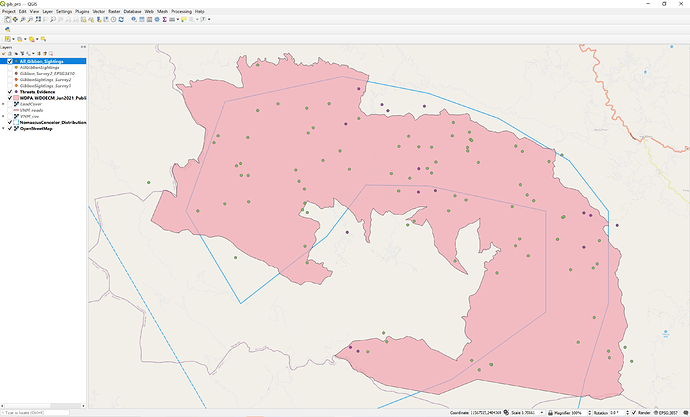Click the Temporal Controller clock icon
The height and width of the screenshot is (417, 690).
(114, 19)
